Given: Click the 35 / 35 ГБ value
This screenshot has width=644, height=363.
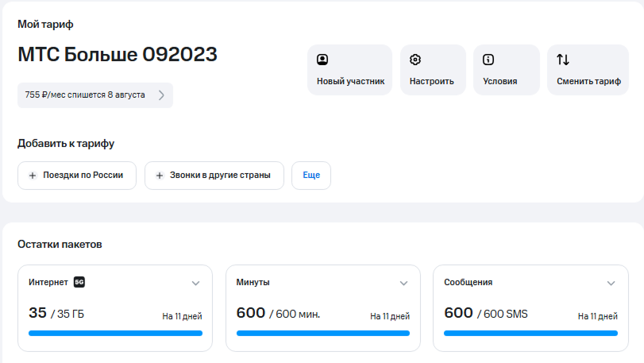Looking at the screenshot, I should coord(56,313).
